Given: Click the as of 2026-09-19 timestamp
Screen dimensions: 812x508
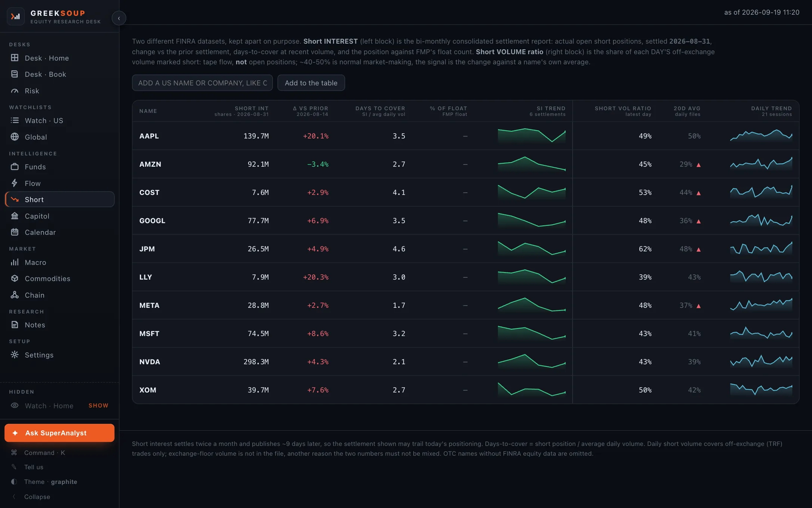Looking at the screenshot, I should point(762,12).
